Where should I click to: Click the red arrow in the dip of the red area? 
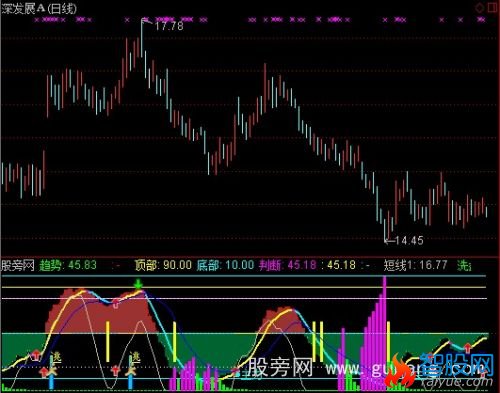click(115, 303)
